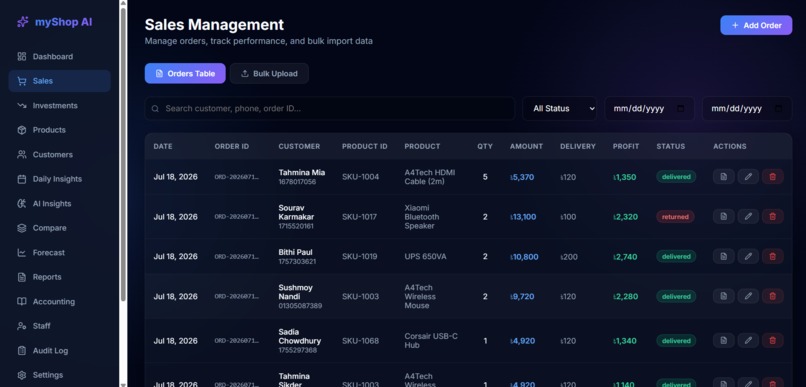Switch to the Bulk Upload tab

(269, 73)
